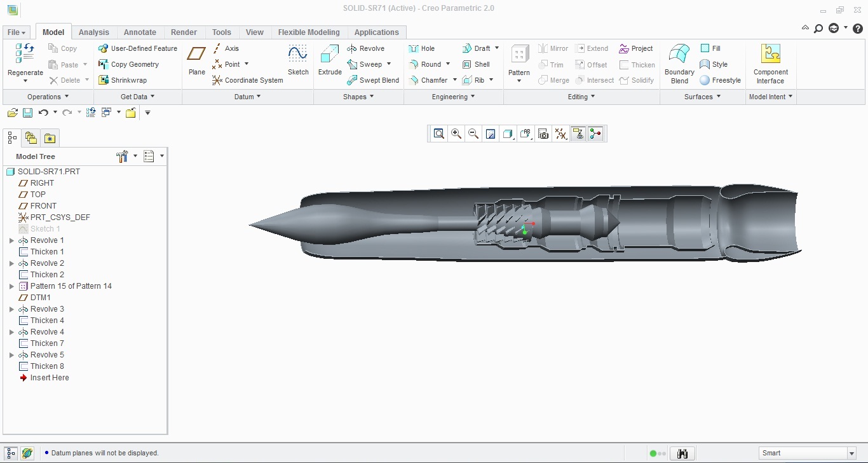Screen dimensions: 868x463
Task: Customize the Quick Access Toolbar arrow
Action: tap(147, 113)
